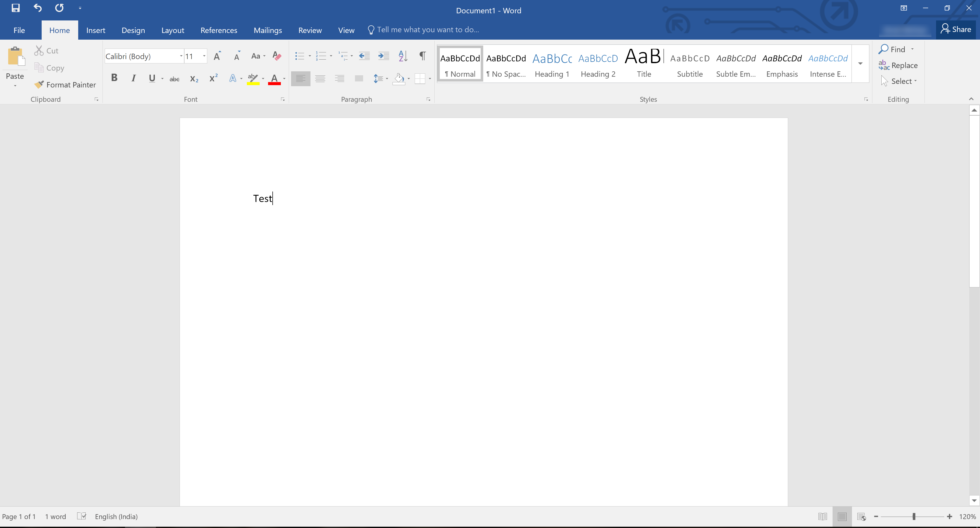Click the Clear All Formatting icon
Viewport: 980px width, 528px height.
coord(277,56)
